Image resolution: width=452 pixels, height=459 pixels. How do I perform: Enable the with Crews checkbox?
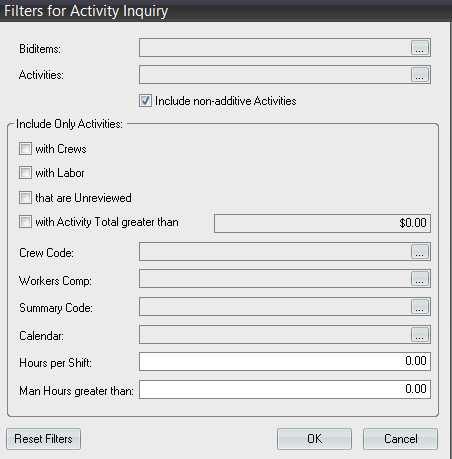coord(25,149)
